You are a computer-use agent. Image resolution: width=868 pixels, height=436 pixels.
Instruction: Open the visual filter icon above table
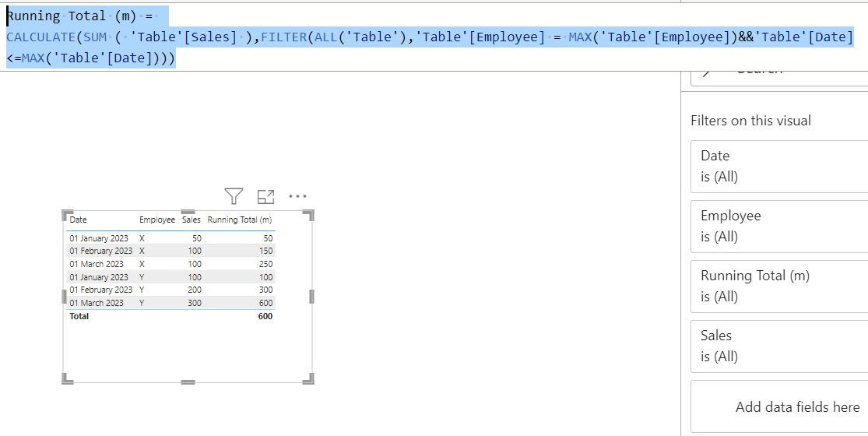(234, 196)
